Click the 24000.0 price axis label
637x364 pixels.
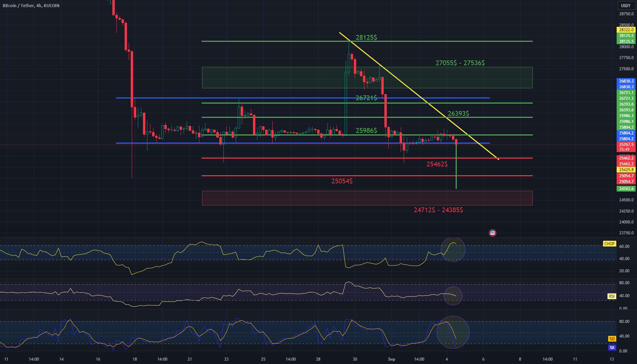[626, 222]
